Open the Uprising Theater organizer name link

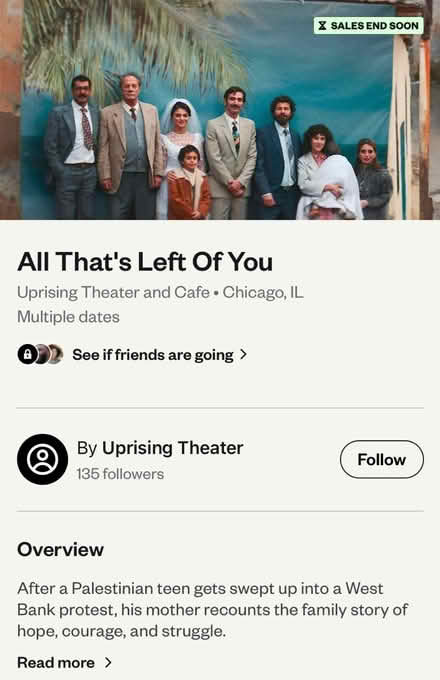point(173,448)
